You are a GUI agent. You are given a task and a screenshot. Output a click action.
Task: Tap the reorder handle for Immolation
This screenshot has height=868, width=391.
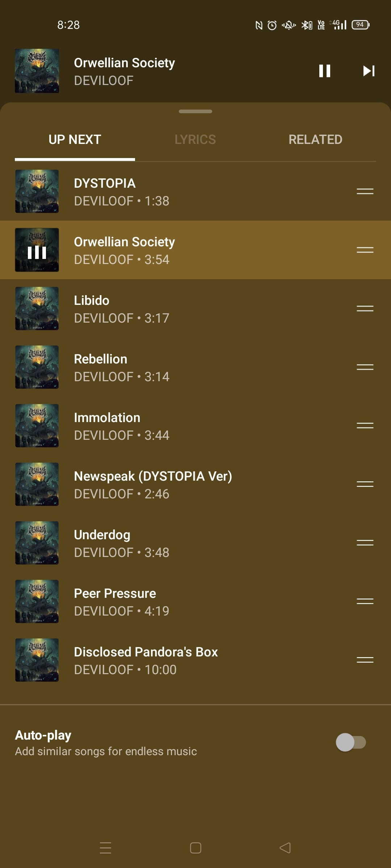(365, 426)
